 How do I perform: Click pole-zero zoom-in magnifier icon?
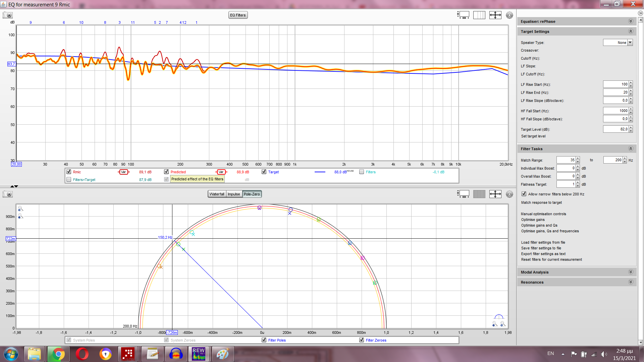20,209
